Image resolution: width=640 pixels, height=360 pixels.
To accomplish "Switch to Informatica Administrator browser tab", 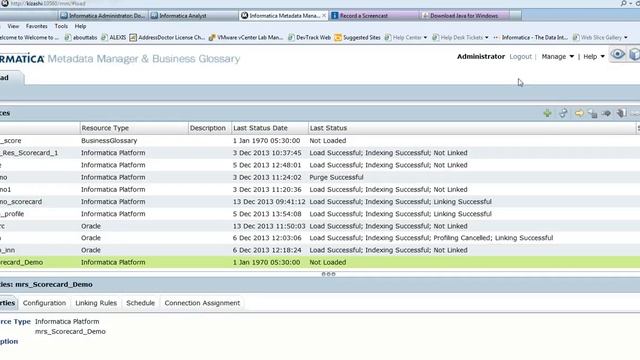I will point(103,16).
